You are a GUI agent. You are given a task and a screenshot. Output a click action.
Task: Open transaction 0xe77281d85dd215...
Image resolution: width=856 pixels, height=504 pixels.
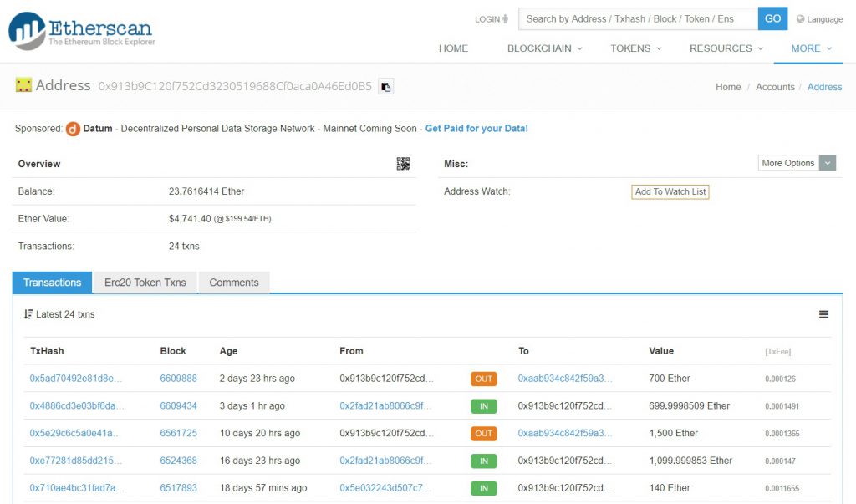76,461
